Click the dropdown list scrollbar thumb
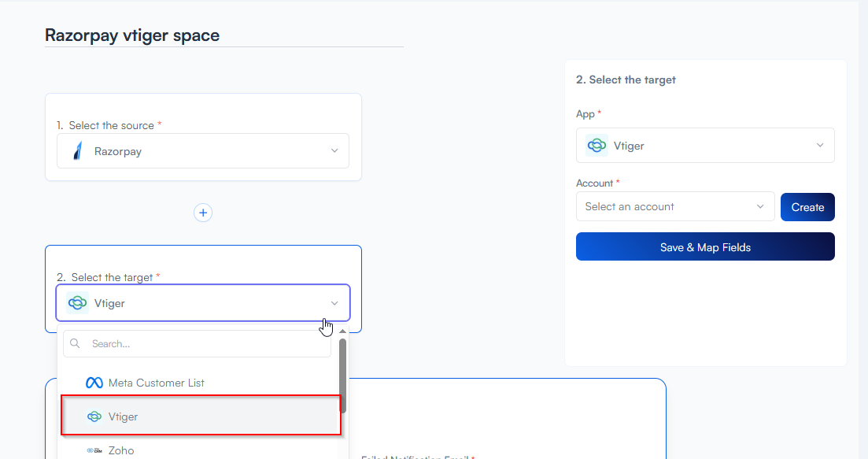 [x=342, y=370]
